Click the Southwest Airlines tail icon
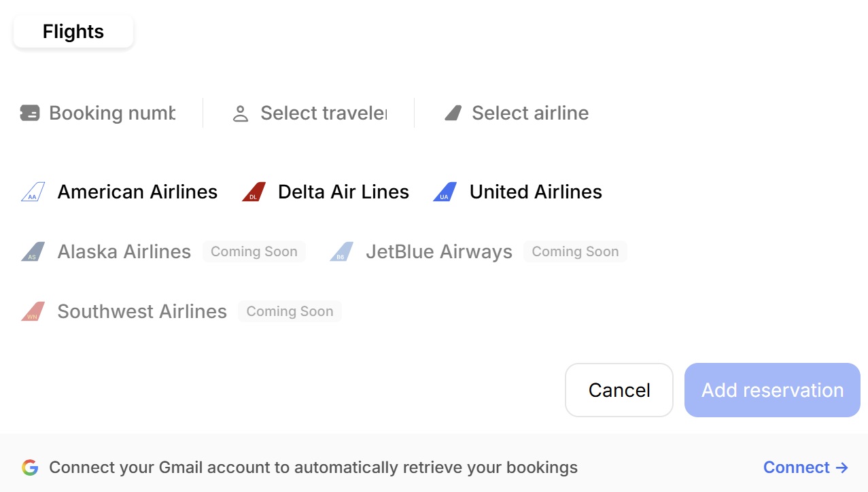868x492 pixels. (x=33, y=312)
